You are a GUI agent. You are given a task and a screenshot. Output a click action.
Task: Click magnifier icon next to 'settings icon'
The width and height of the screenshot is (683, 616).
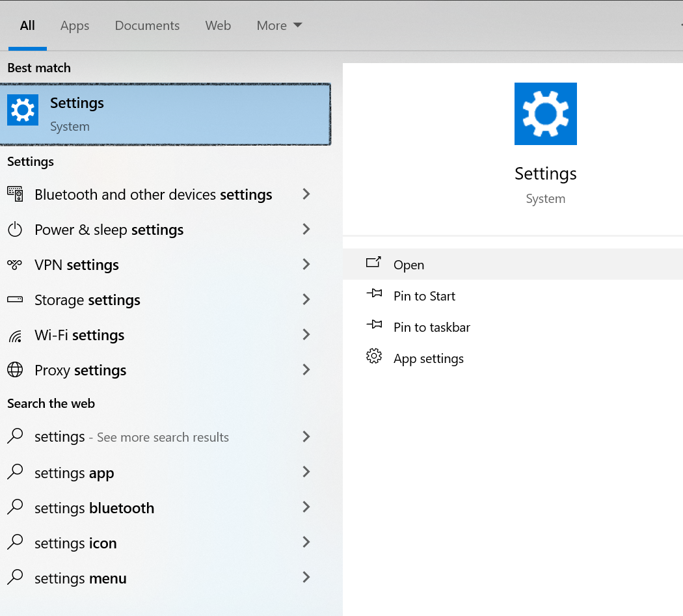pyautogui.click(x=15, y=542)
